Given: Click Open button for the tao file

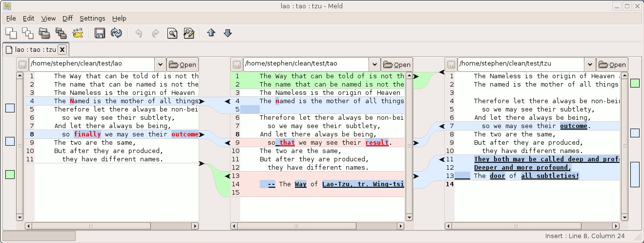Looking at the screenshot, I should point(397,65).
